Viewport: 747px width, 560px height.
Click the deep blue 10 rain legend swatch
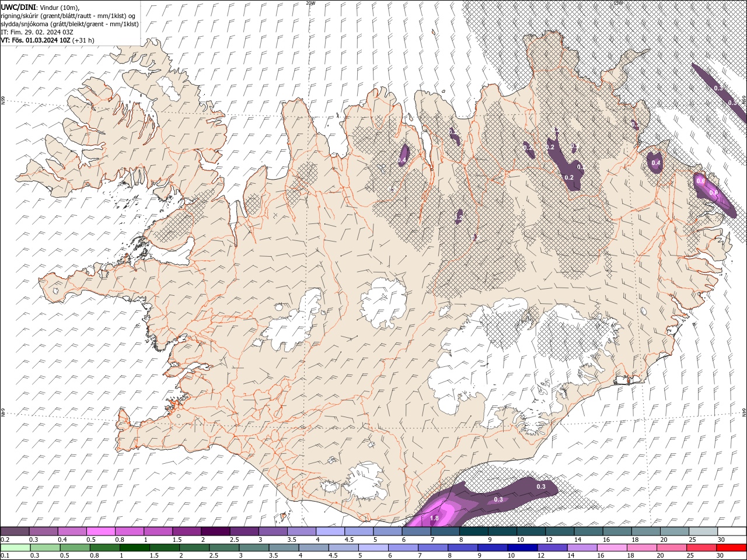point(523,548)
